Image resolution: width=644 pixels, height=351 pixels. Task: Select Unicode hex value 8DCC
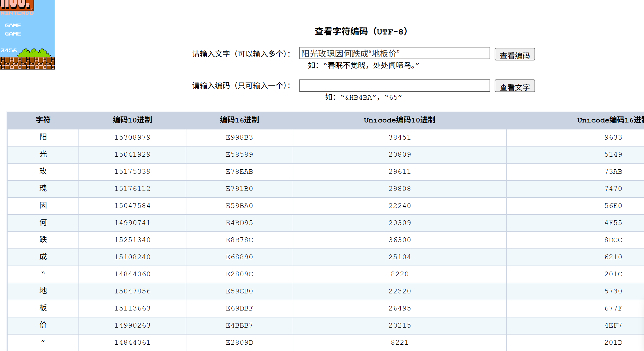click(x=613, y=240)
